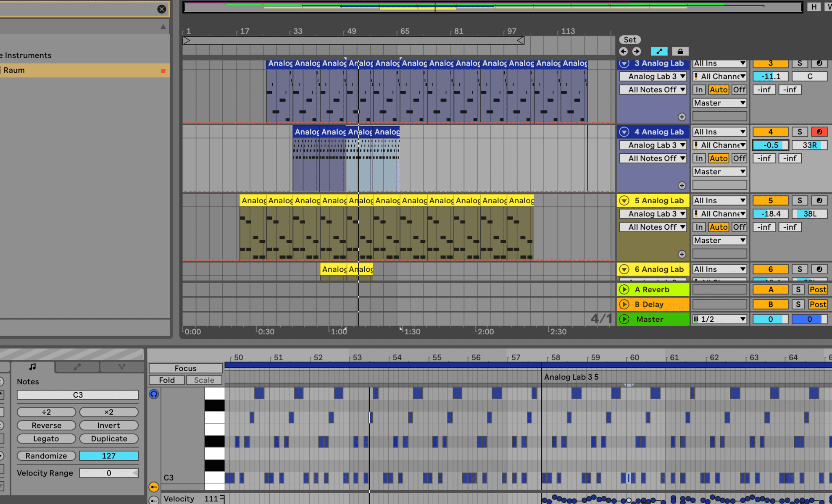832x504 pixels.
Task: Toggle track 4 activator button
Action: point(770,132)
